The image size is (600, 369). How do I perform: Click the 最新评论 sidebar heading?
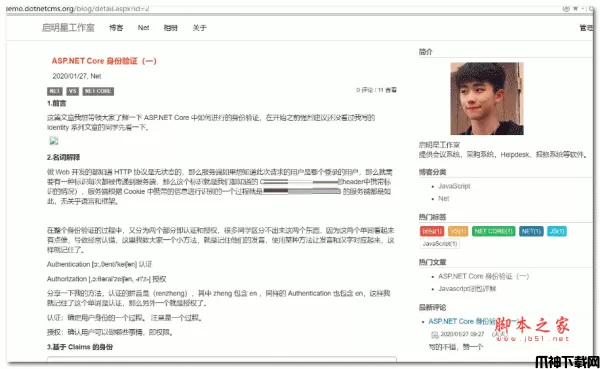(x=432, y=307)
